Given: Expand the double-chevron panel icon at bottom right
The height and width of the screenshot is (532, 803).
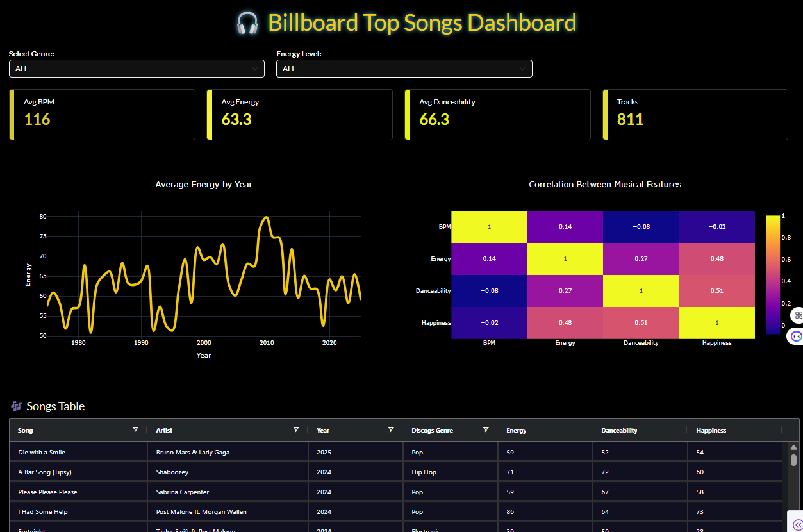Looking at the screenshot, I should (797, 525).
